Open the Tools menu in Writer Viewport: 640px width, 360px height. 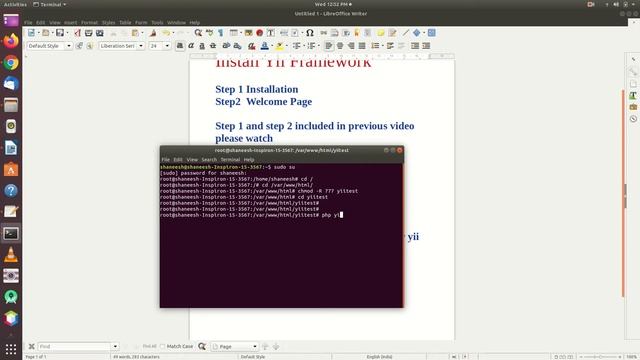157,22
